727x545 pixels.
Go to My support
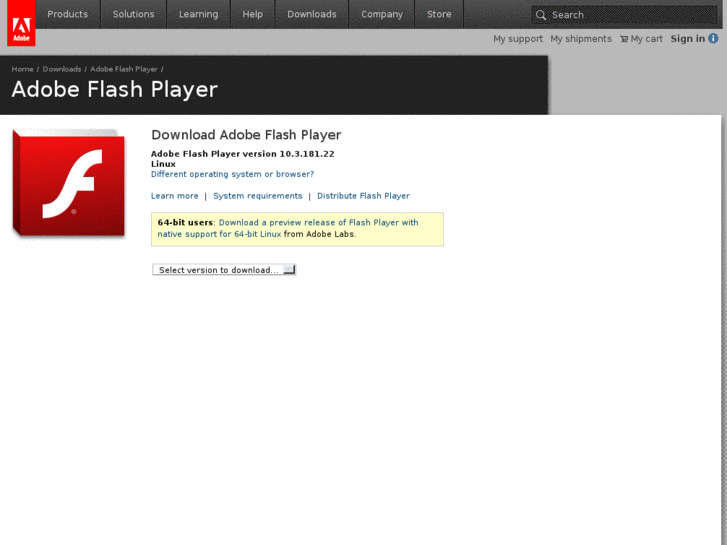[518, 39]
